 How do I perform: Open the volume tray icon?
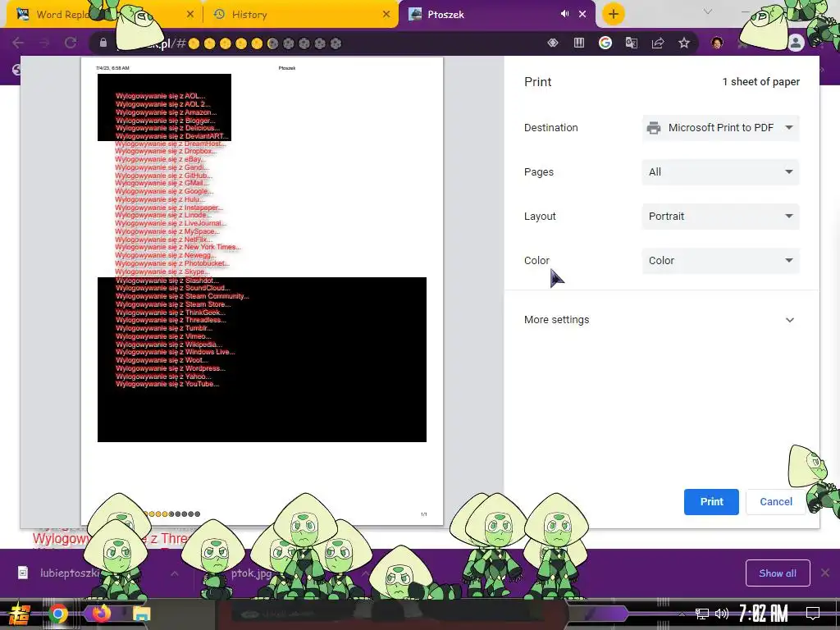[722, 614]
